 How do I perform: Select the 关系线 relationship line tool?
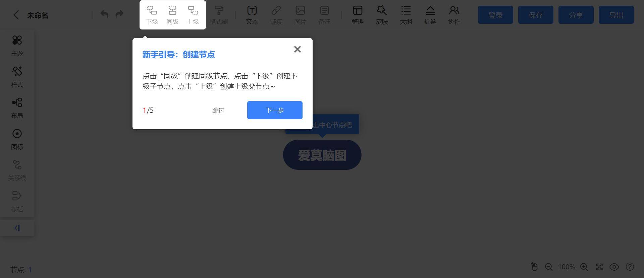click(17, 170)
